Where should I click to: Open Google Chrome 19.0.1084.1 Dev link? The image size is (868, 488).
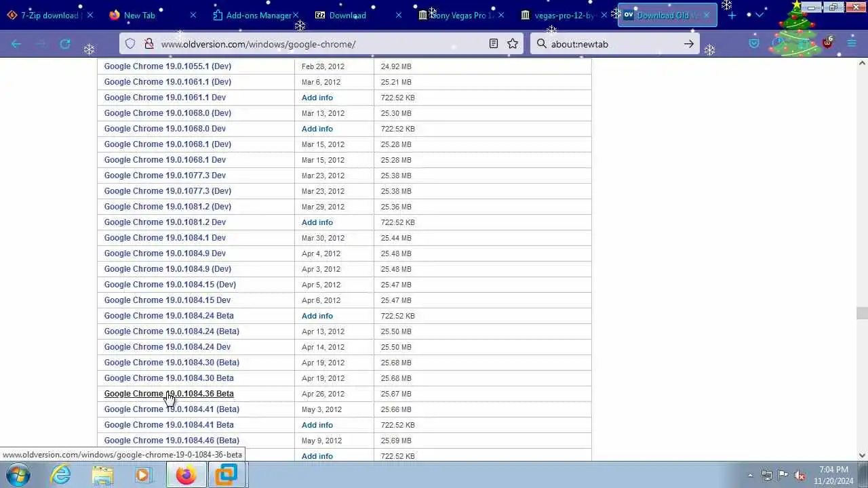165,238
